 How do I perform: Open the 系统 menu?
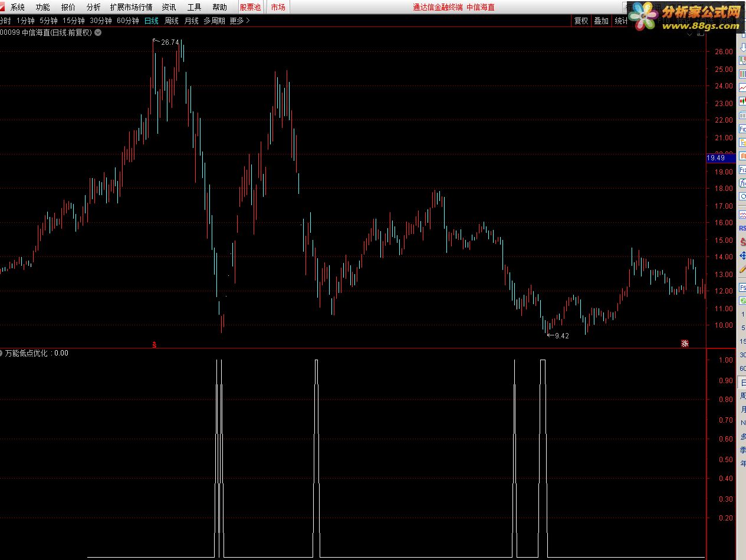click(18, 7)
